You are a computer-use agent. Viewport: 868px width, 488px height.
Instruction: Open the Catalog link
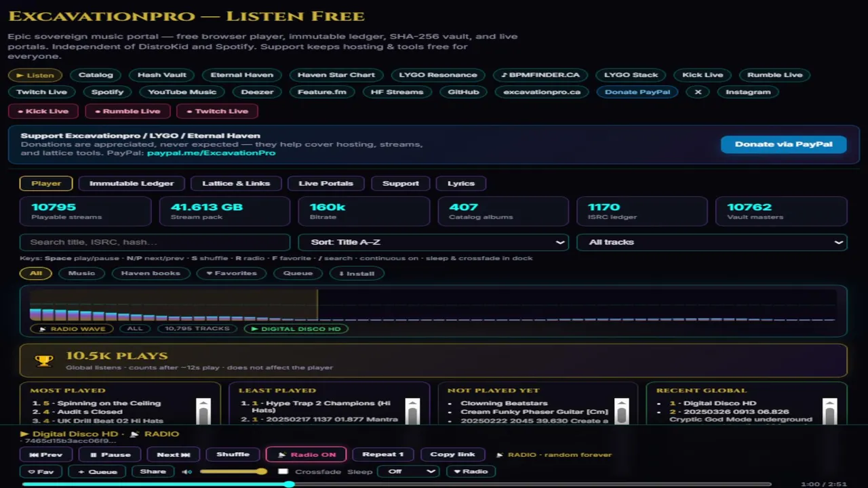(x=96, y=75)
